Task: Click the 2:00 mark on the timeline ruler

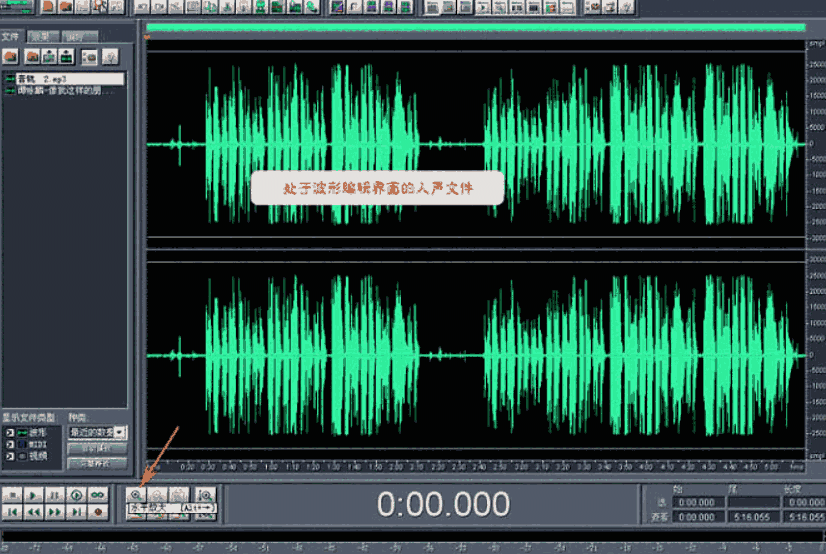Action: pyautogui.click(x=396, y=467)
